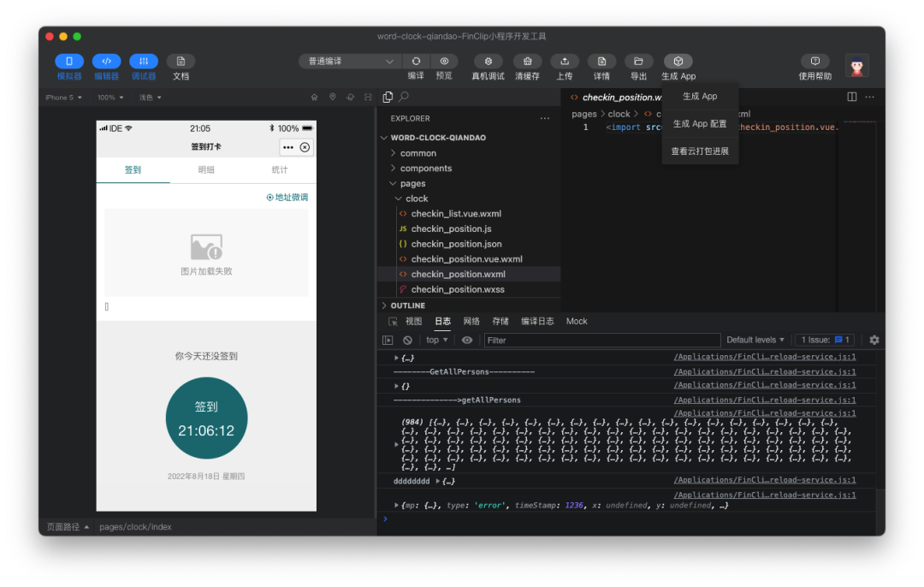Click the console settings gear icon
The height and width of the screenshot is (587, 924).
[x=874, y=340]
